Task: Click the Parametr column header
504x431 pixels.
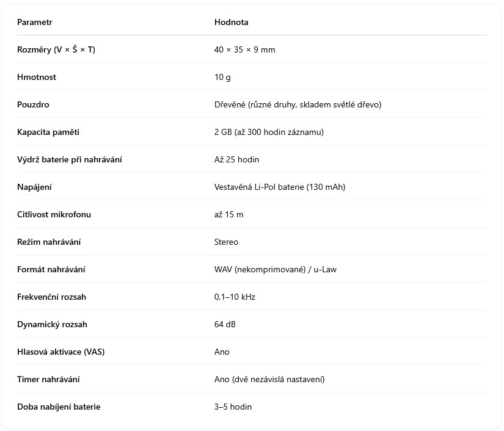Action: [x=35, y=23]
